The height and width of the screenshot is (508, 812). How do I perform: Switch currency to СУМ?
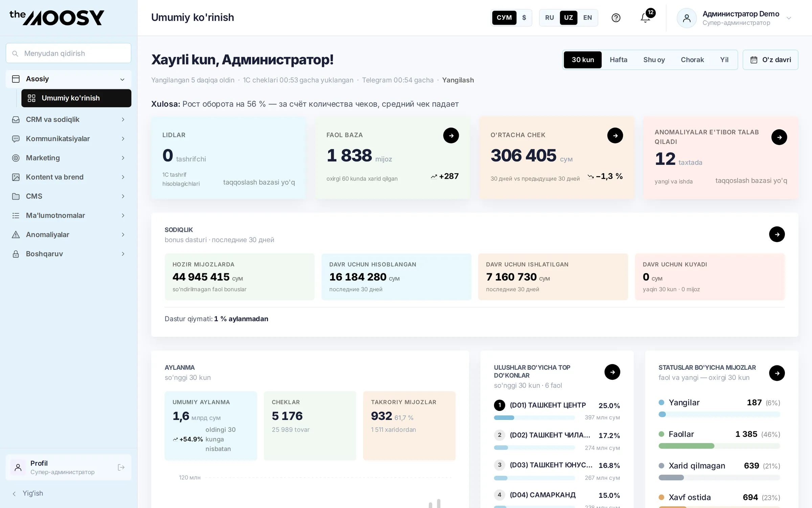click(504, 18)
